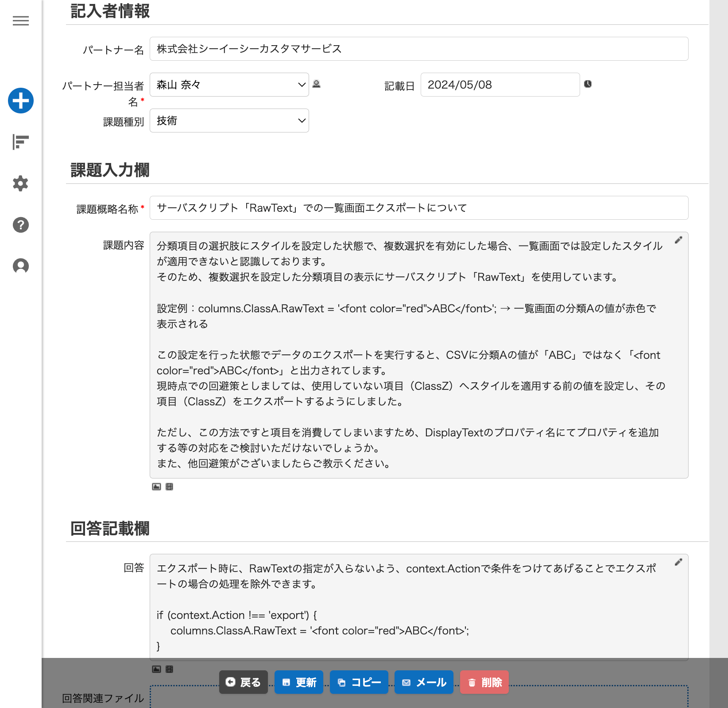The image size is (728, 708).
Task: Click the コピー copy button
Action: point(359,682)
